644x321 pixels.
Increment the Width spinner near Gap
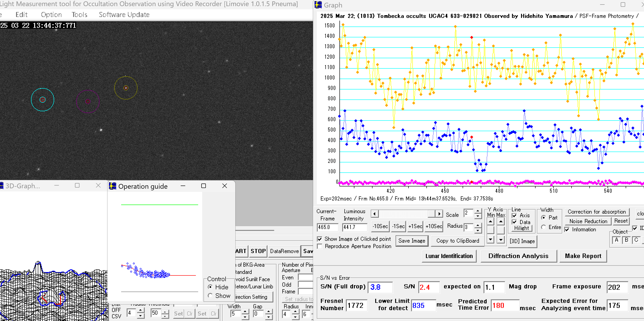click(245, 311)
